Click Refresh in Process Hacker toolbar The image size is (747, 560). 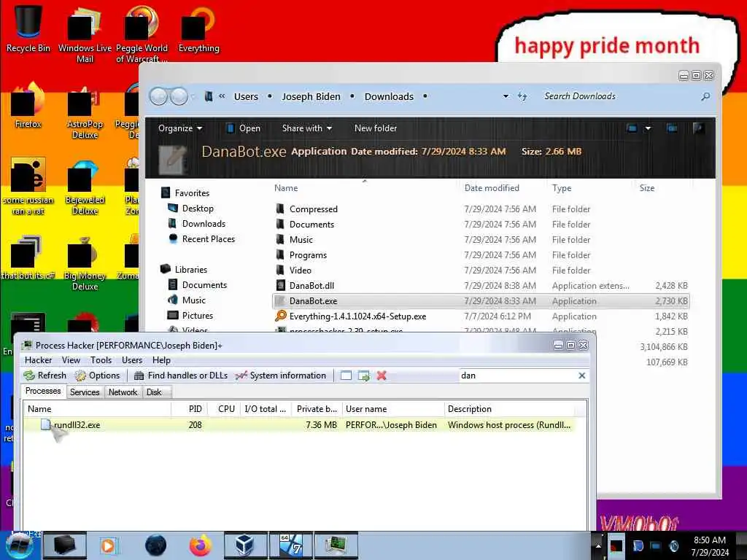(45, 376)
